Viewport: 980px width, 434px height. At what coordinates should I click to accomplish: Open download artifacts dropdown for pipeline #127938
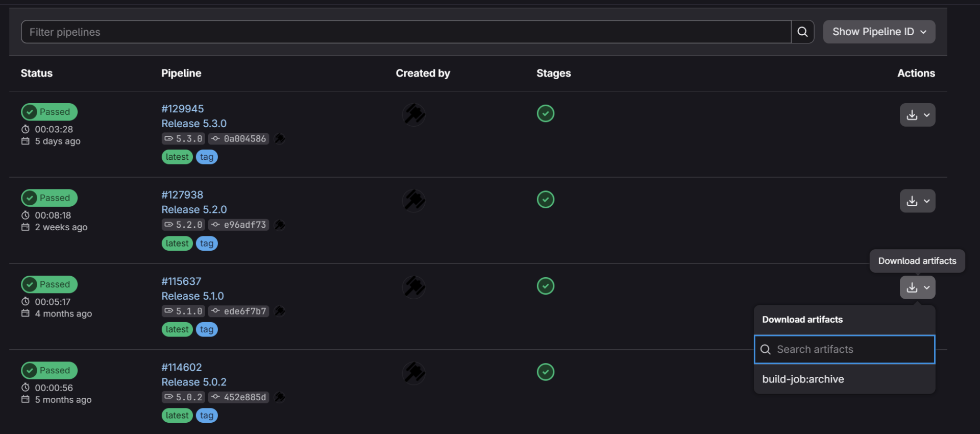click(x=918, y=201)
